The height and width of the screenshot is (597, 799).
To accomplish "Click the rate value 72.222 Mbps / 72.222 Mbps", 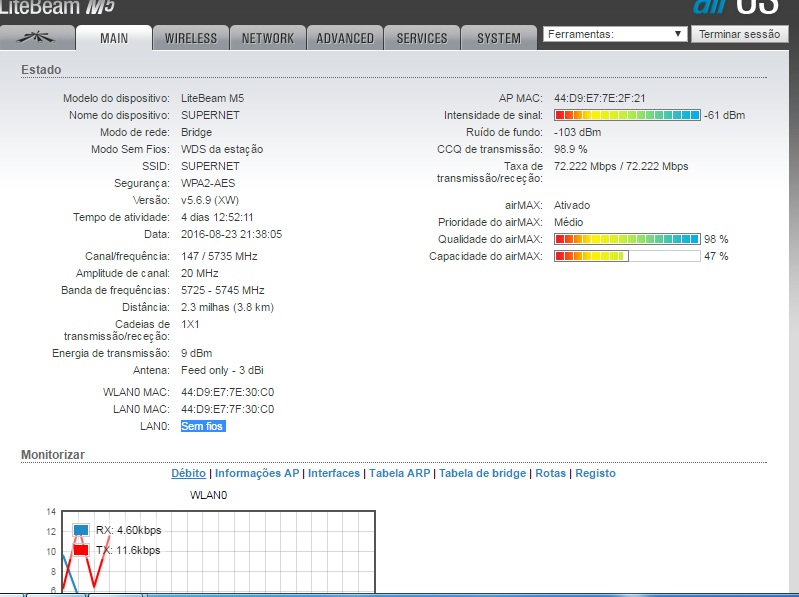I will pyautogui.click(x=621, y=166).
